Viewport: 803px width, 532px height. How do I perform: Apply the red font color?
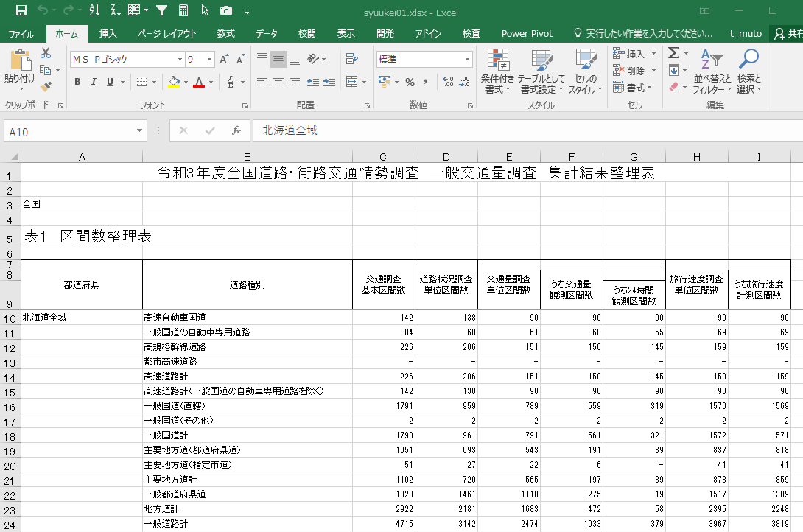click(199, 82)
